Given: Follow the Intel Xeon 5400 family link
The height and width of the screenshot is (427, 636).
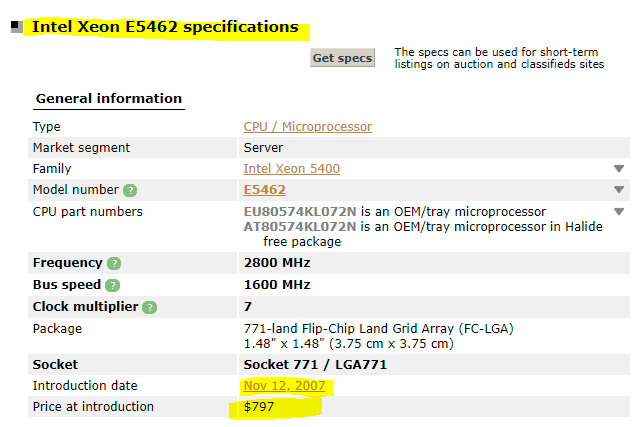Looking at the screenshot, I should (x=291, y=169).
